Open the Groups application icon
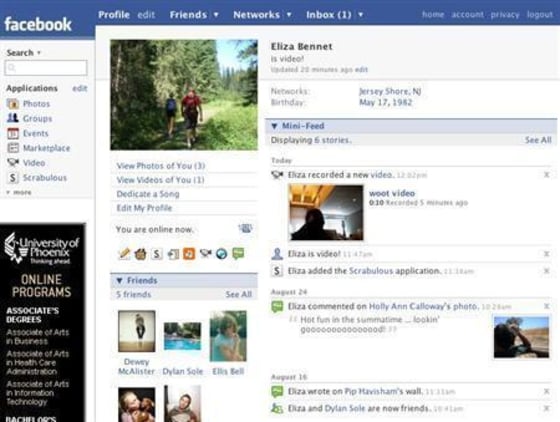 (13, 118)
